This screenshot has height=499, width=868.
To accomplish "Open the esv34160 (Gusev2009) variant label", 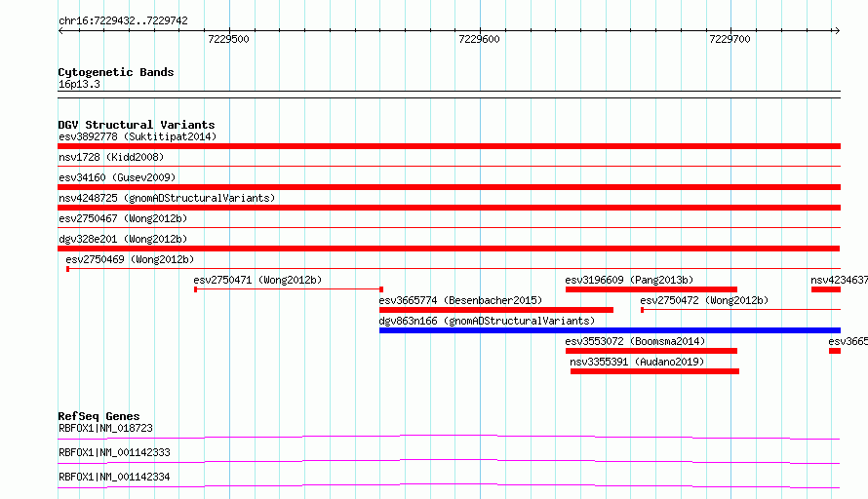I will [117, 177].
